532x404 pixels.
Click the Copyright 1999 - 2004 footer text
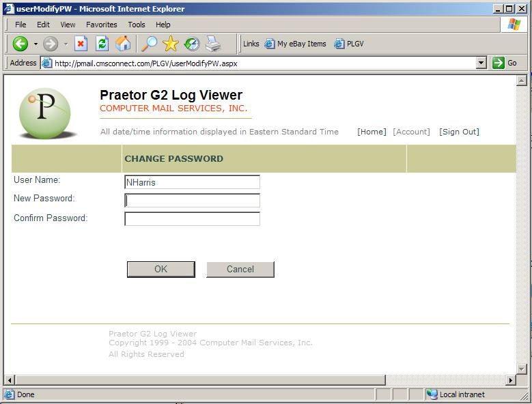coord(210,343)
